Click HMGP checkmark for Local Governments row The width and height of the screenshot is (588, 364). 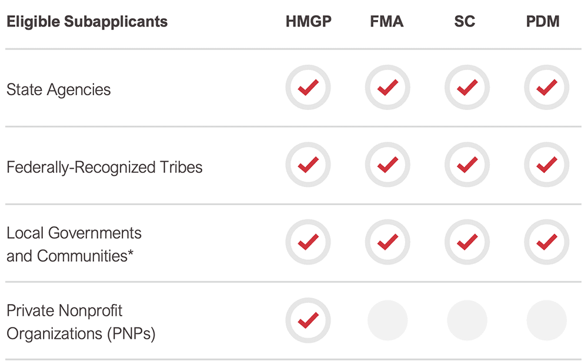click(308, 242)
